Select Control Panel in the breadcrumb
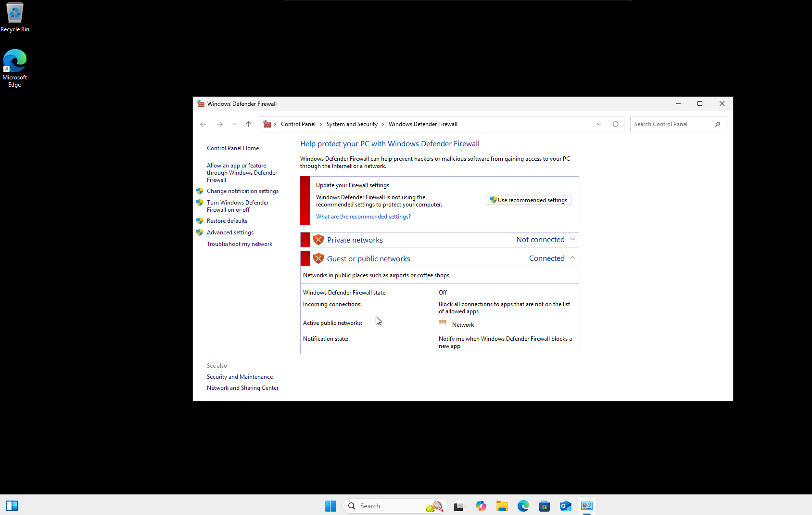The height and width of the screenshot is (515, 812). click(x=298, y=124)
